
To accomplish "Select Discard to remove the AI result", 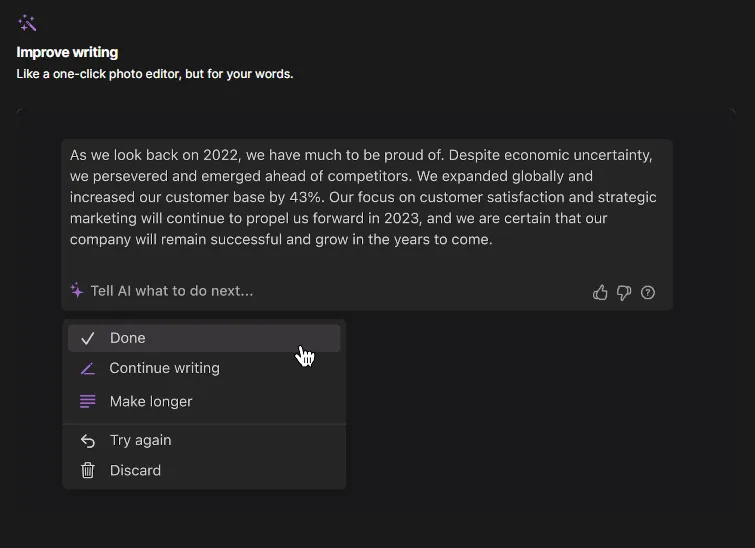I will tap(204, 470).
